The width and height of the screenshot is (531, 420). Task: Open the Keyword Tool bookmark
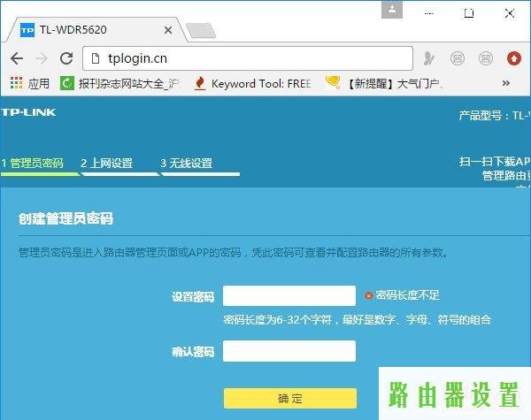click(x=252, y=84)
